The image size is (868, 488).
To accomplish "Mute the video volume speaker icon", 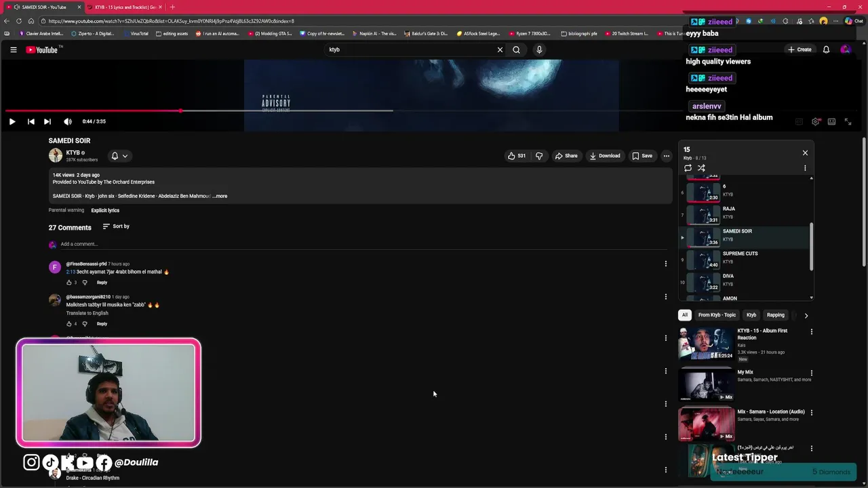I will pos(68,121).
